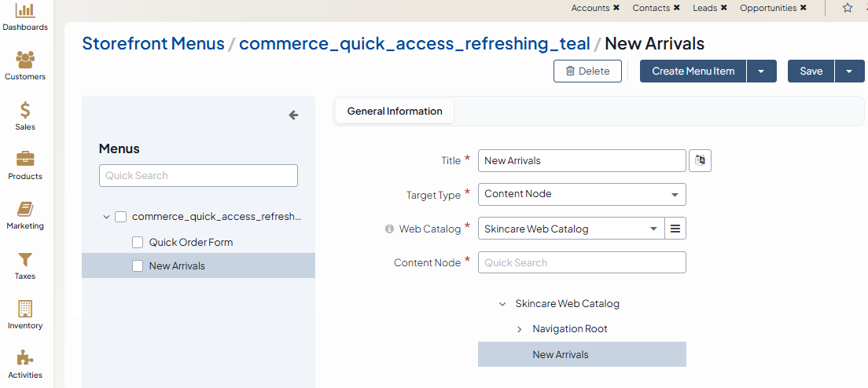Open Products briefcase icon
The image size is (868, 388).
pyautogui.click(x=25, y=159)
